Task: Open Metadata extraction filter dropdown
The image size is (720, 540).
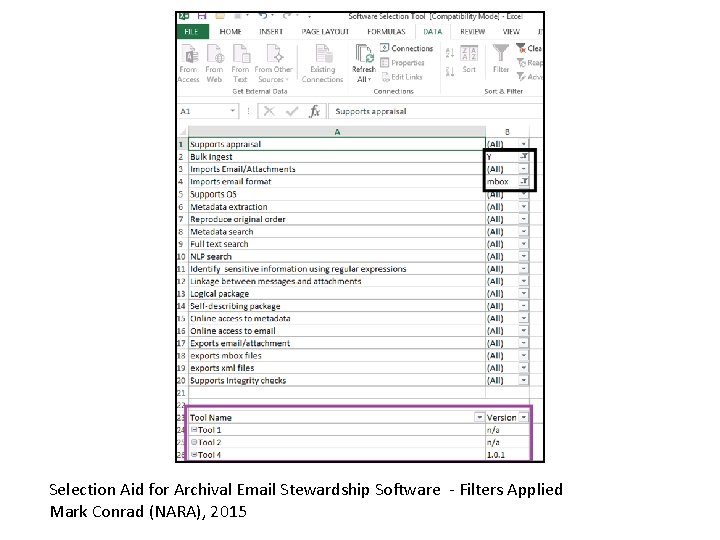Action: tap(523, 207)
